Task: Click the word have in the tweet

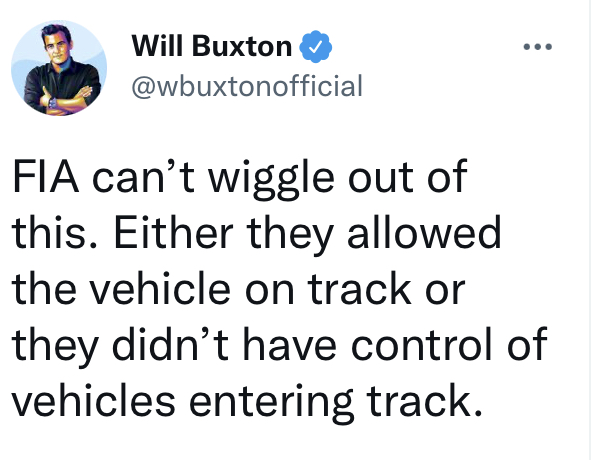Action: [289, 344]
